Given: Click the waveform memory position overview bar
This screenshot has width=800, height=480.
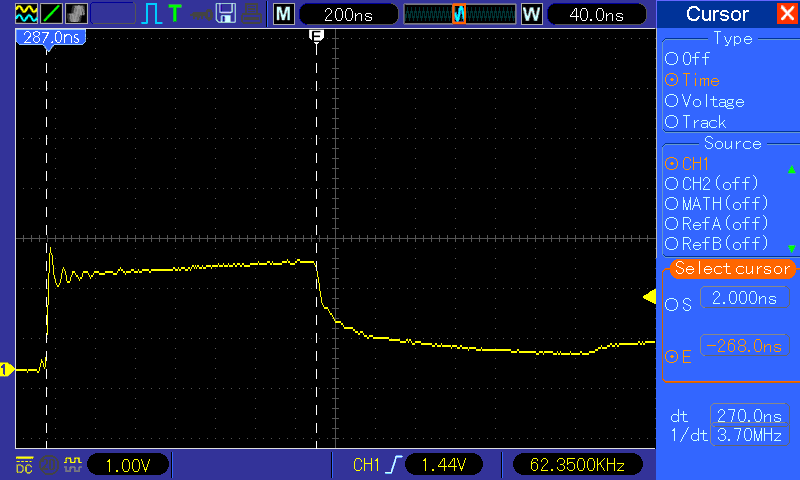Looking at the screenshot, I should 459,14.
